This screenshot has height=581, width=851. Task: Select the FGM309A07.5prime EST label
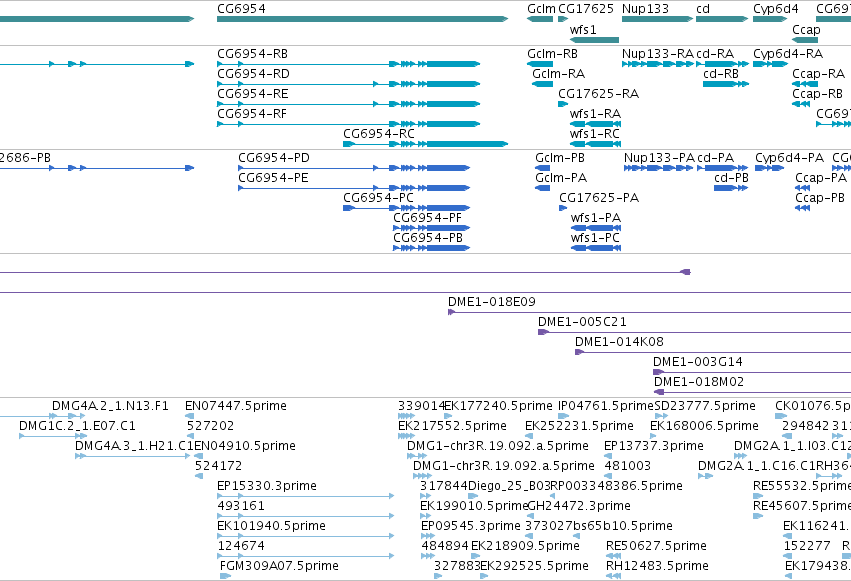coord(280,566)
